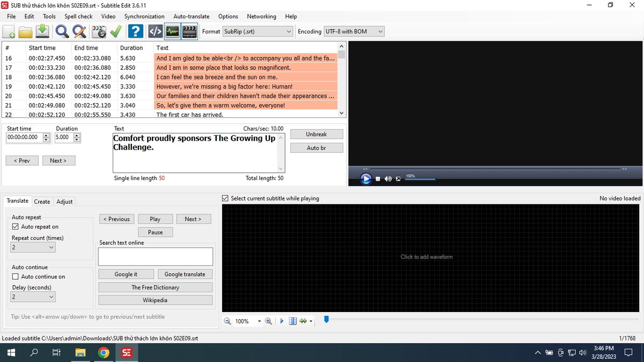Image resolution: width=644 pixels, height=362 pixels.
Task: Click the green double-arrow waveform icon
Action: [x=303, y=321]
